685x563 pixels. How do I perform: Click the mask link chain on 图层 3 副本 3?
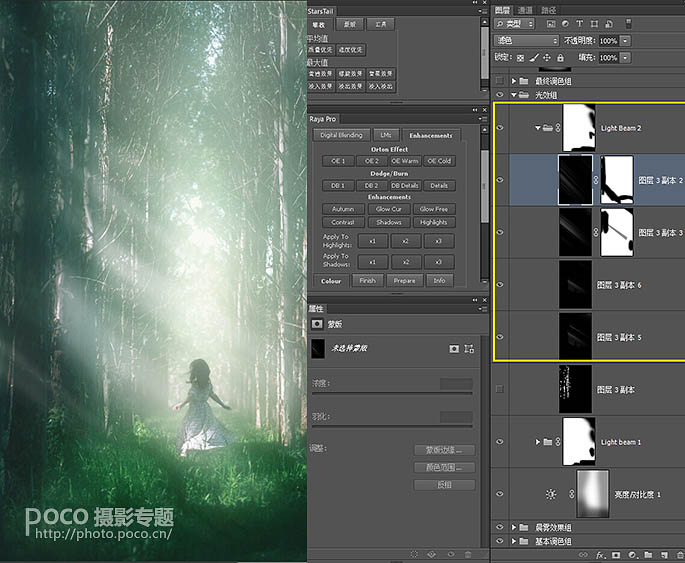point(596,232)
